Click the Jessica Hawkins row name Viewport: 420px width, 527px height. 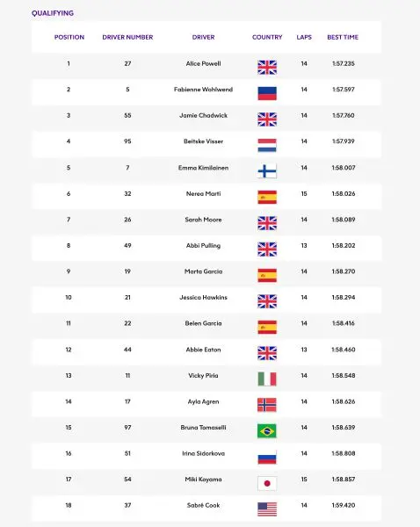point(204,298)
